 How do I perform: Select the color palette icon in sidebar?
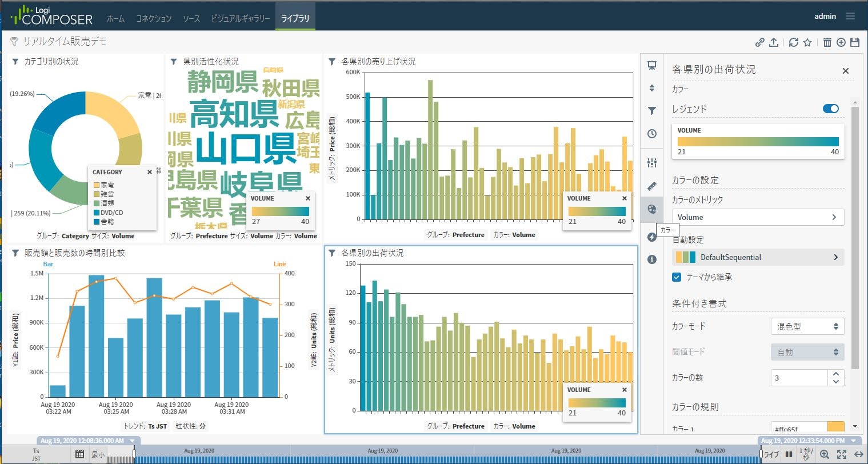[651, 209]
